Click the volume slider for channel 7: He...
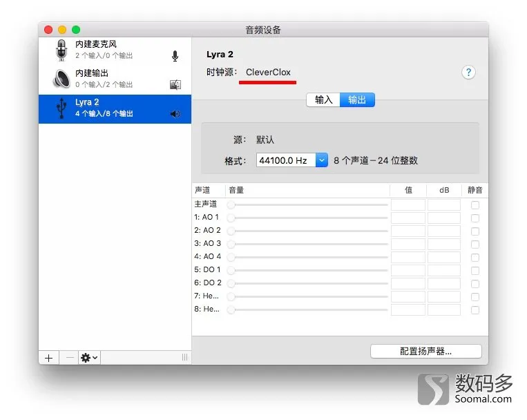 307,296
